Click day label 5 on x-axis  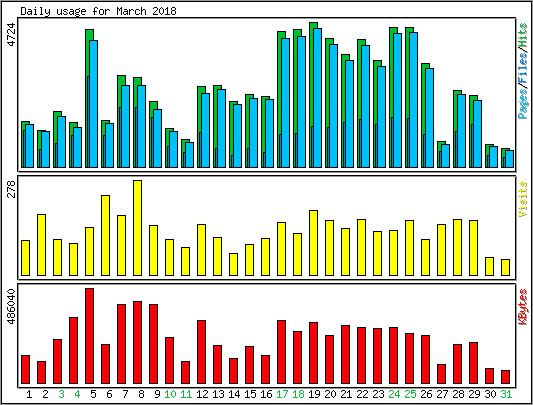click(x=93, y=394)
